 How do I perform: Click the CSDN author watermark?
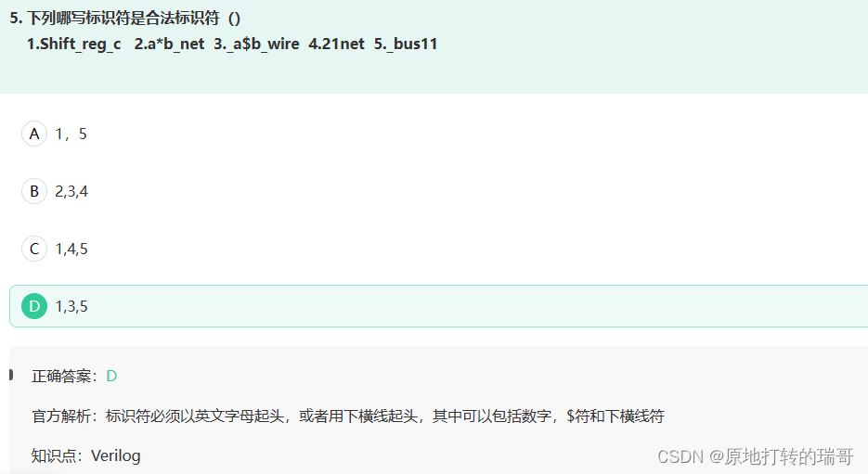755,456
